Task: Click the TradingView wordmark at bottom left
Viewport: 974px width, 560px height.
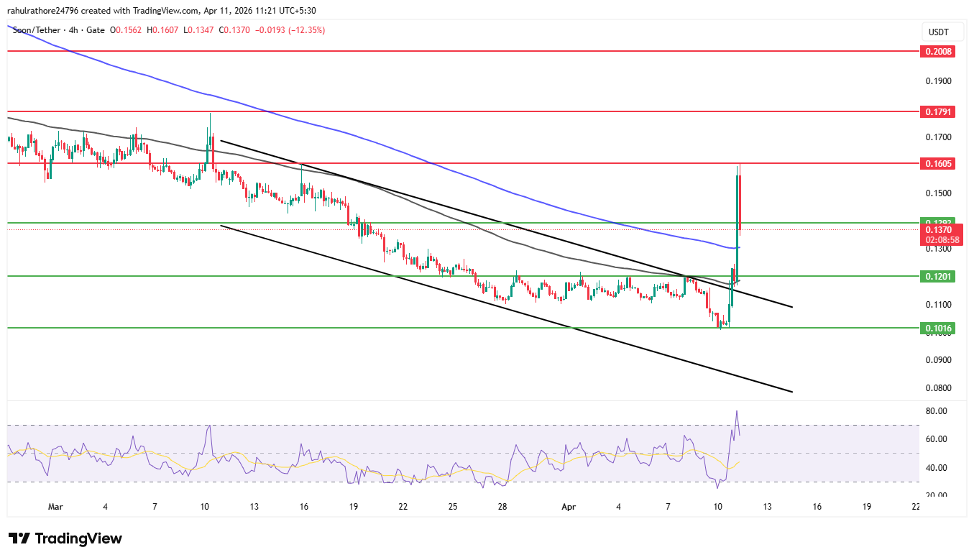Action: click(79, 538)
